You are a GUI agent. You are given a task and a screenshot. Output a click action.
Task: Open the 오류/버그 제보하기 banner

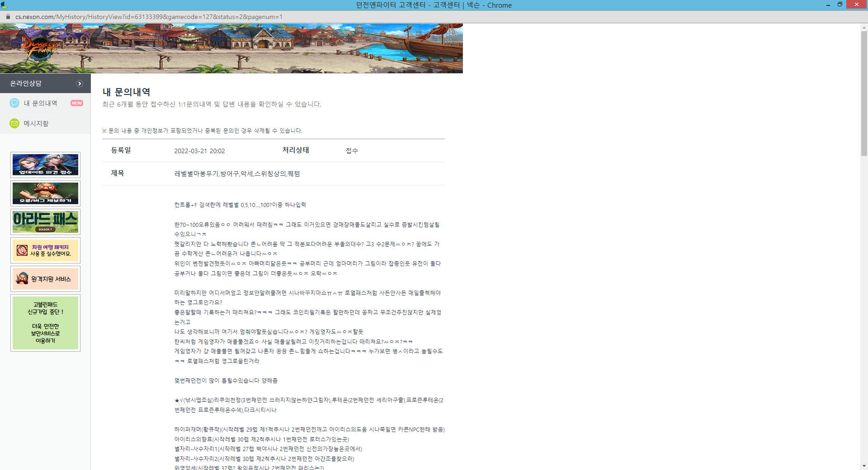45,193
